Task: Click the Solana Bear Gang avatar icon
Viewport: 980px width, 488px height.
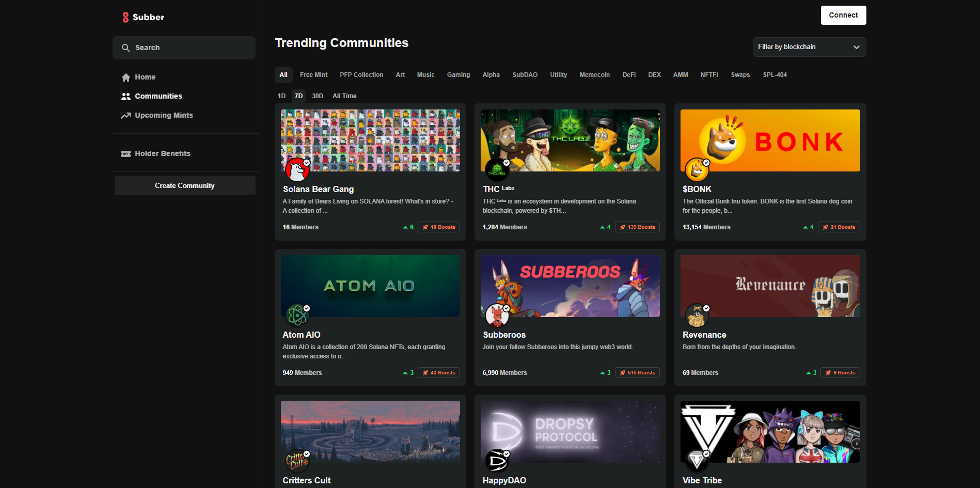Action: coord(297,170)
